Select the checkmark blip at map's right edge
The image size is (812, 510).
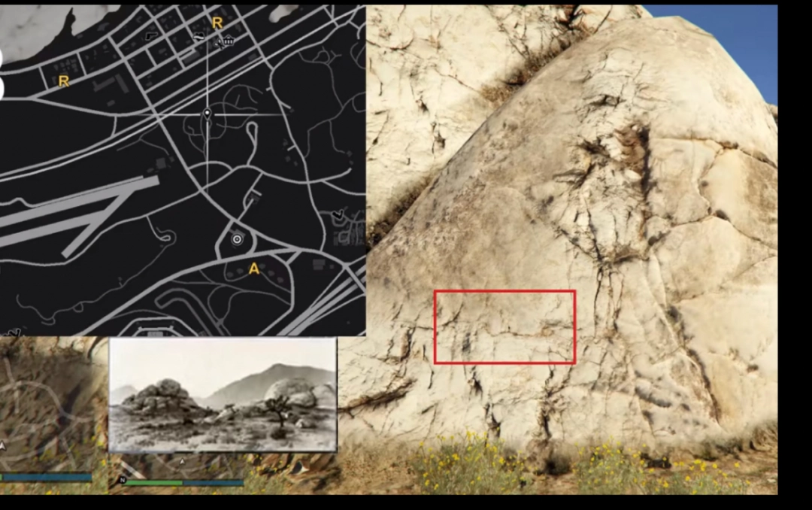coord(339,216)
